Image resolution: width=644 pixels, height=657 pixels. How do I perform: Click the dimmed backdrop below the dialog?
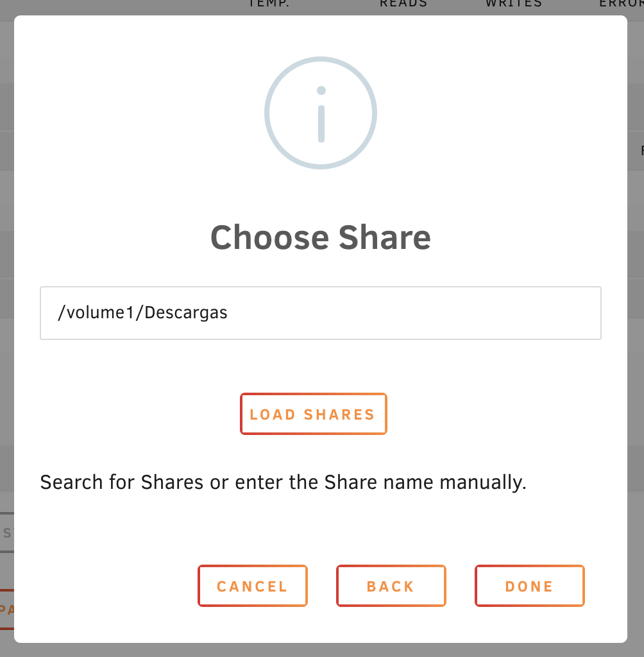pos(321,650)
